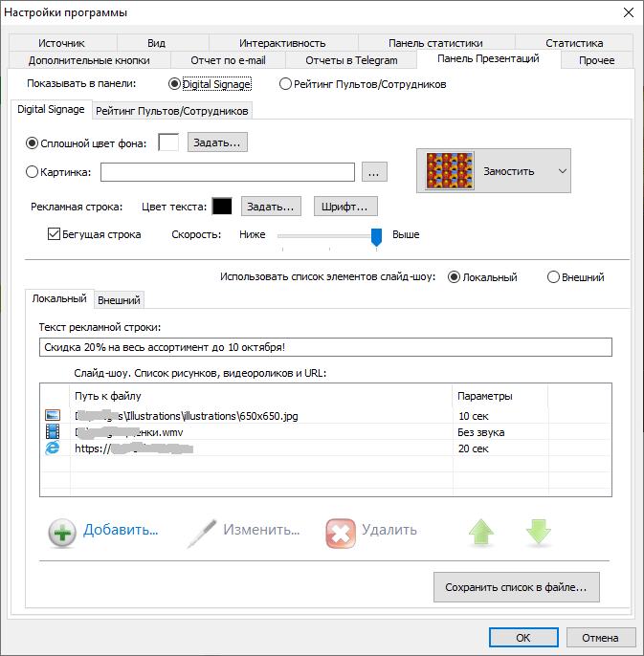Expand the Замостить tiling dropdown arrow
Screen dimensions: 644x656
561,171
